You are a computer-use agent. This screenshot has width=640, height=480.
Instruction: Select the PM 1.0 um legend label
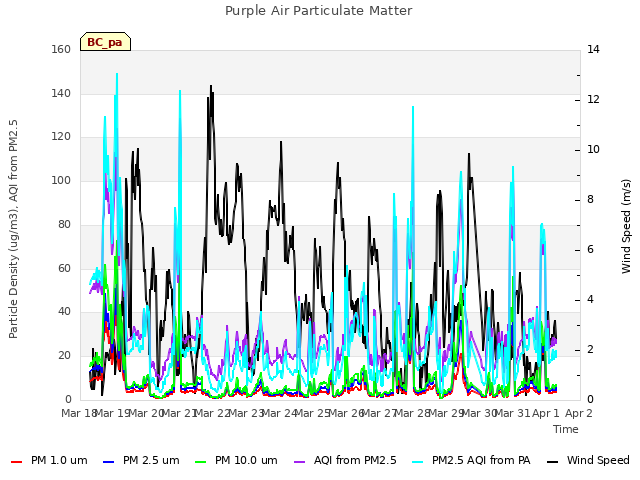point(59,460)
